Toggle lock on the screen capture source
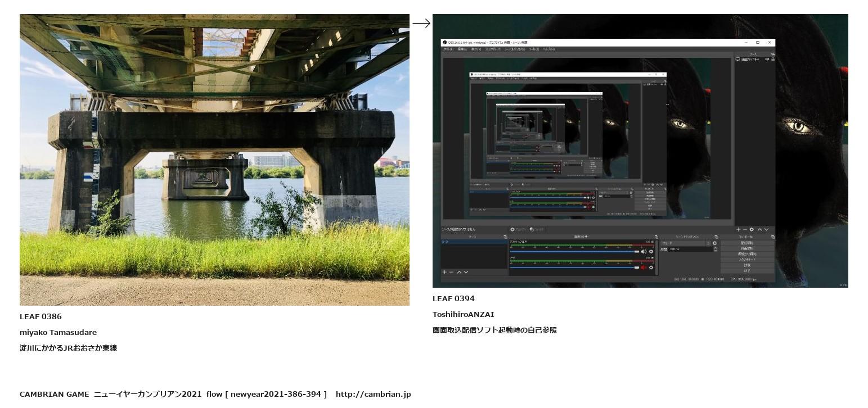868x408 pixels. [x=773, y=59]
